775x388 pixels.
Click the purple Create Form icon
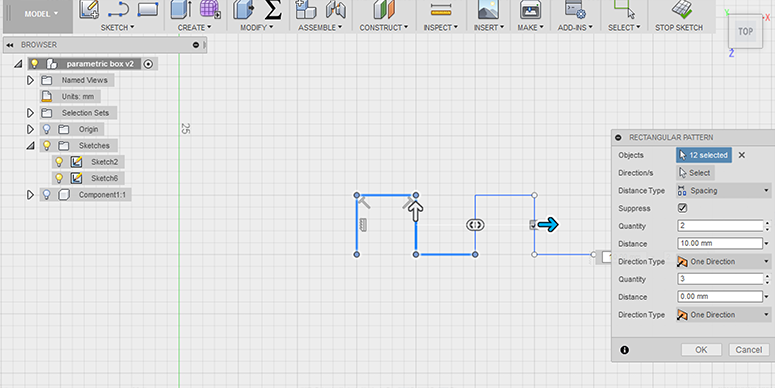point(210,9)
